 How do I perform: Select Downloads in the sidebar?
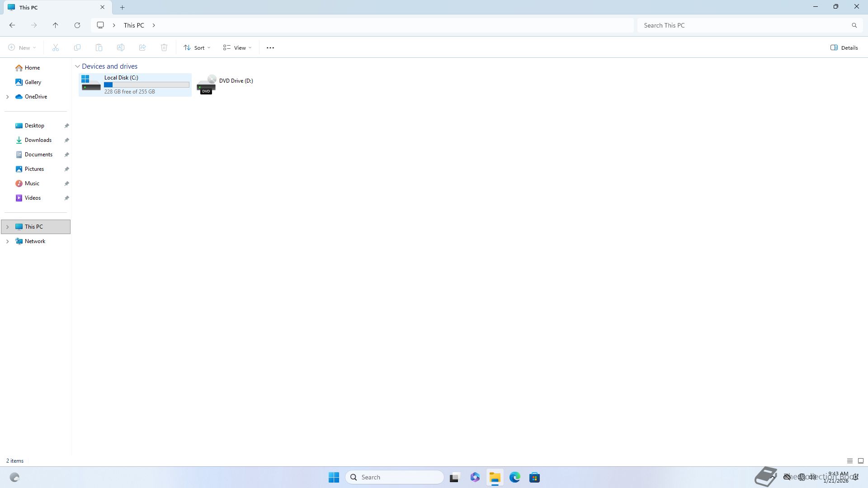[38, 140]
